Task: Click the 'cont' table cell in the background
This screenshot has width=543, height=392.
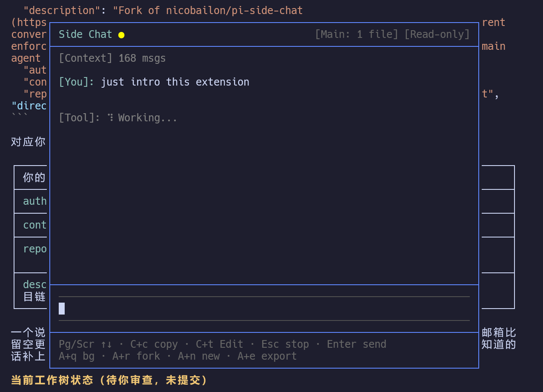Action: coord(35,225)
